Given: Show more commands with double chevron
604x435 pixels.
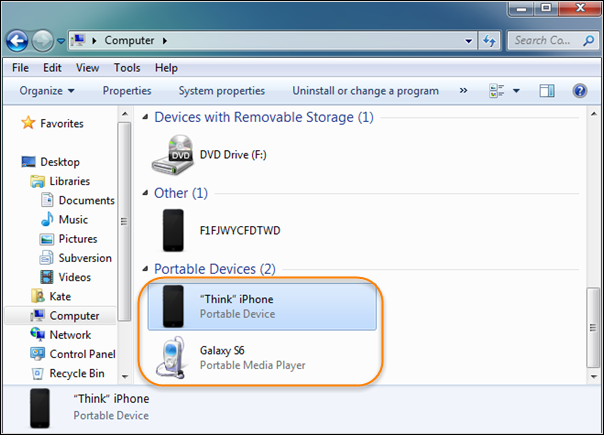Looking at the screenshot, I should pos(463,91).
